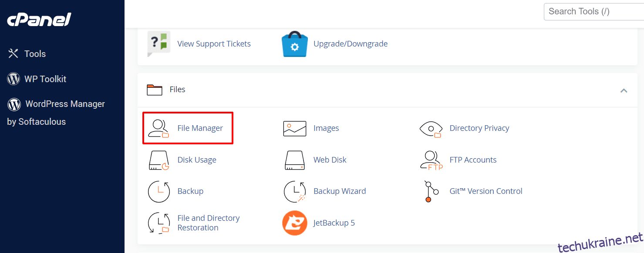Open File and Directory Restoration icon
This screenshot has height=253, width=644.
(159, 223)
